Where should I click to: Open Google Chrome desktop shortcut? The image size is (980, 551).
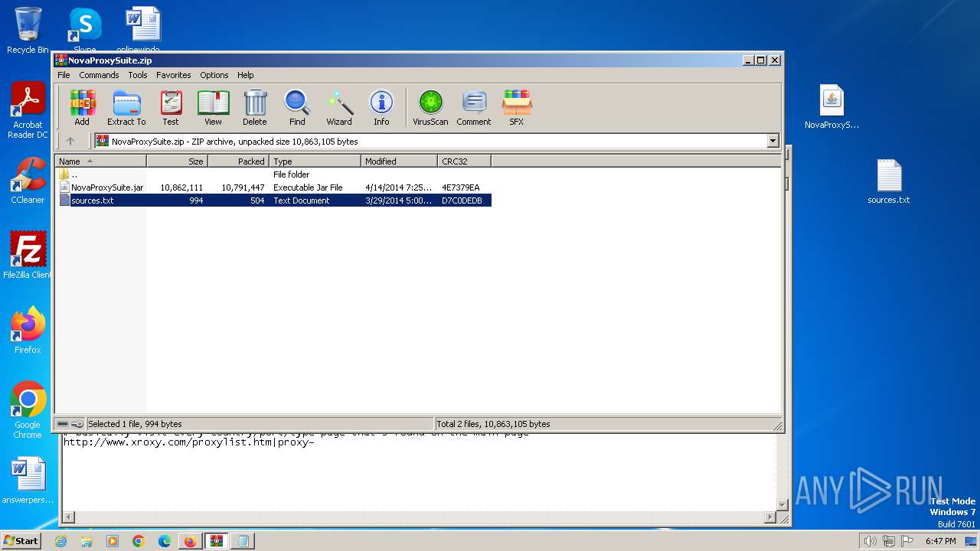coord(28,410)
